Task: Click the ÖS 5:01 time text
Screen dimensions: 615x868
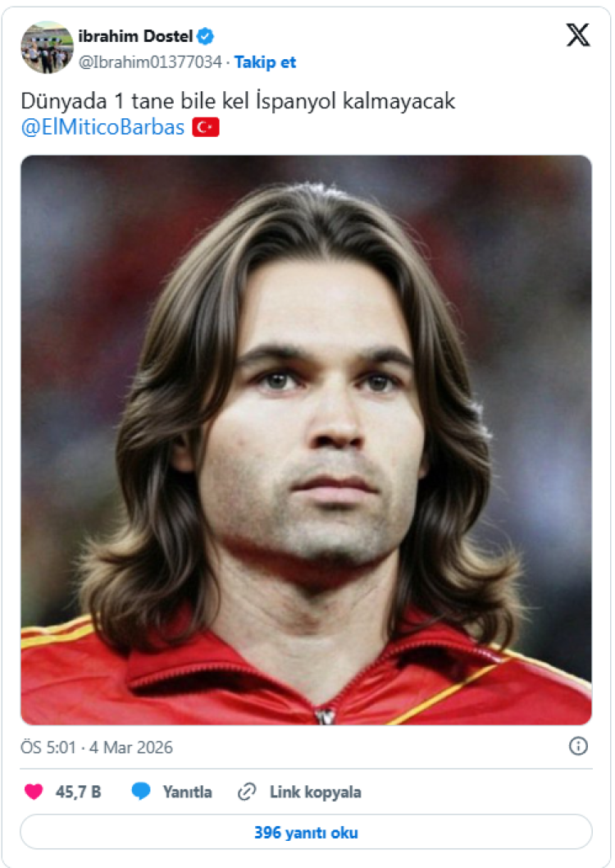Action: [48, 747]
